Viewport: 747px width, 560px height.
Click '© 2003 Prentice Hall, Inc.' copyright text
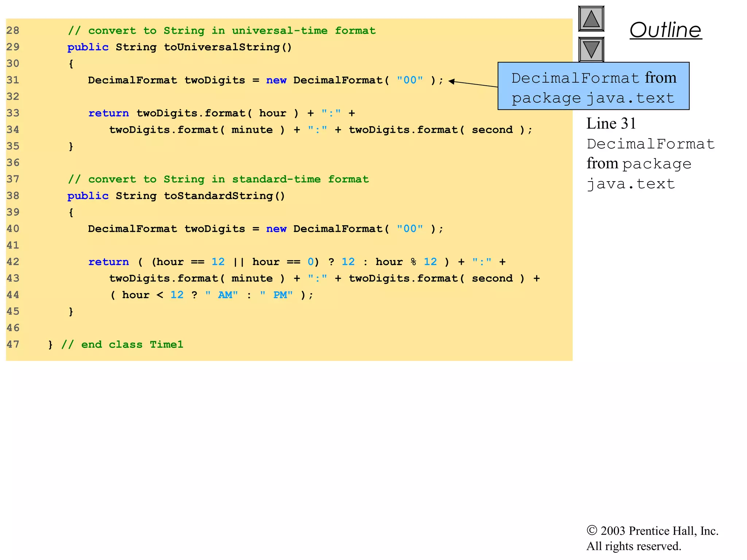(652, 531)
